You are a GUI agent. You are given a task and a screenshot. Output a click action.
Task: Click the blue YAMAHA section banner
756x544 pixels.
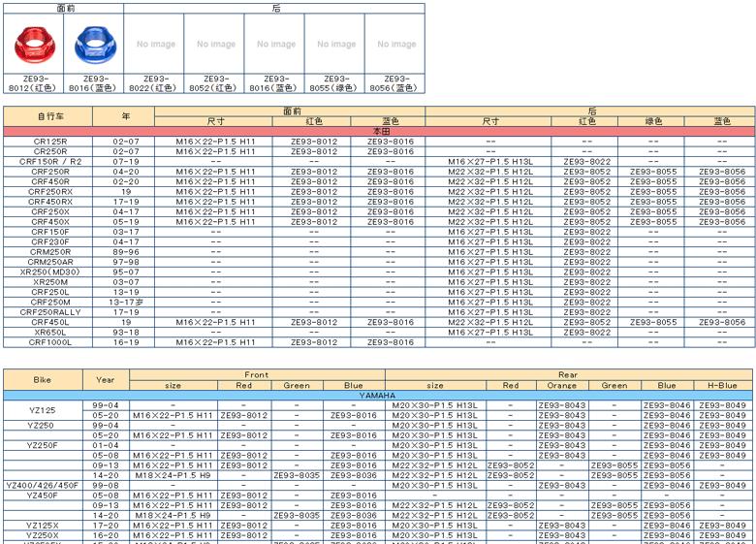[378, 396]
